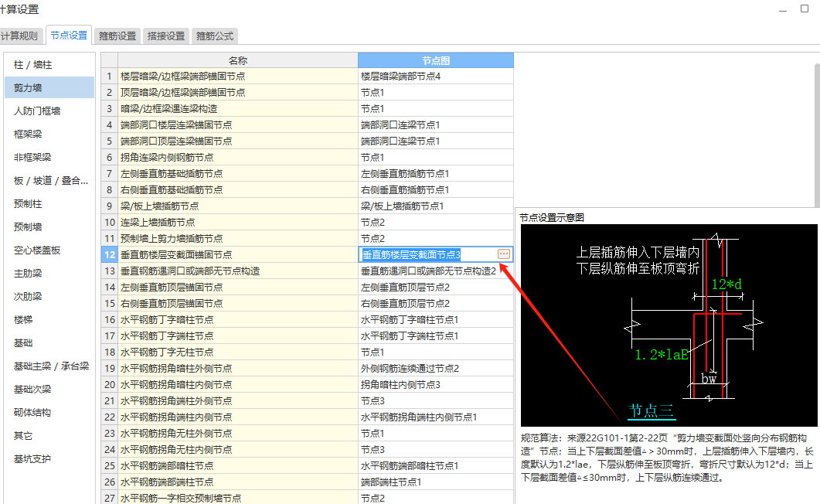The image size is (820, 504).
Task: Choose 空心楼盖板 category
Action: tap(49, 250)
